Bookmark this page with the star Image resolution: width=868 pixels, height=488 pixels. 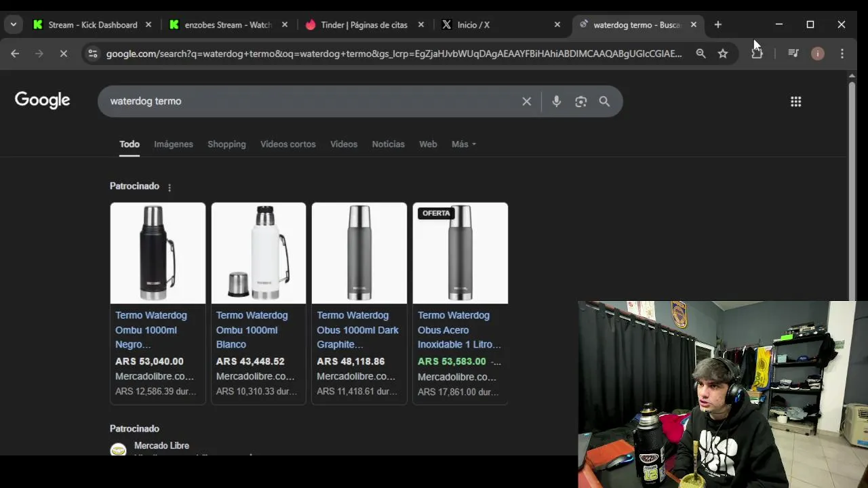(723, 54)
